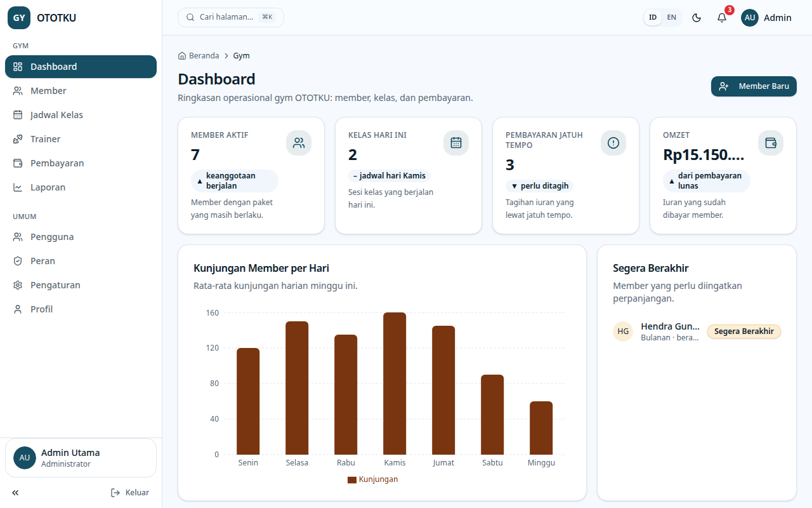This screenshot has height=508, width=812.
Task: Log out using Keluar button
Action: [x=130, y=493]
